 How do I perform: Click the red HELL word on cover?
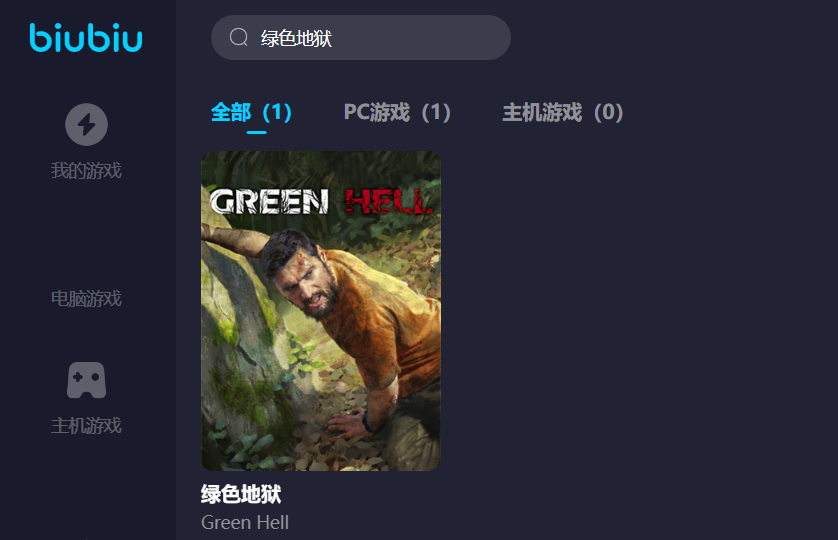click(x=388, y=202)
